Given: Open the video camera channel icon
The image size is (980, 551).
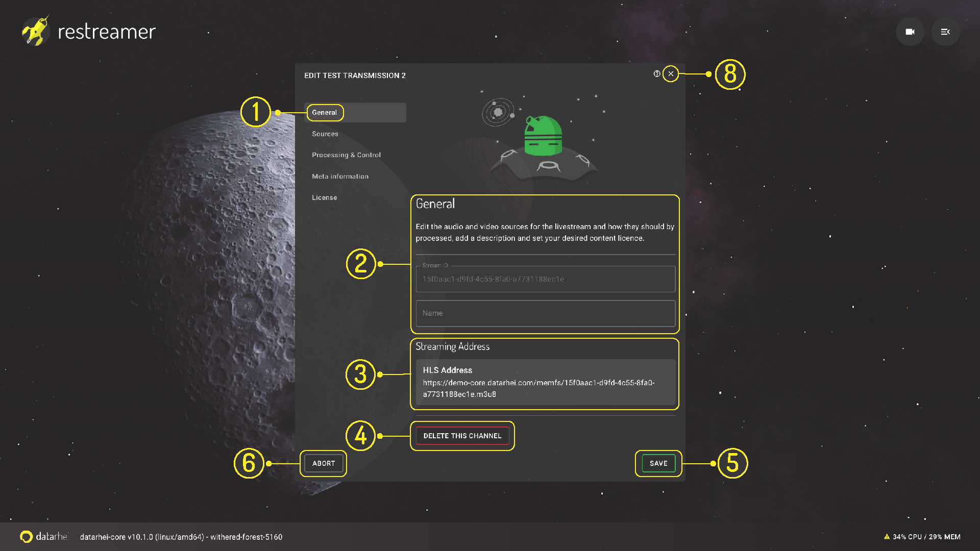Looking at the screenshot, I should 910,32.
